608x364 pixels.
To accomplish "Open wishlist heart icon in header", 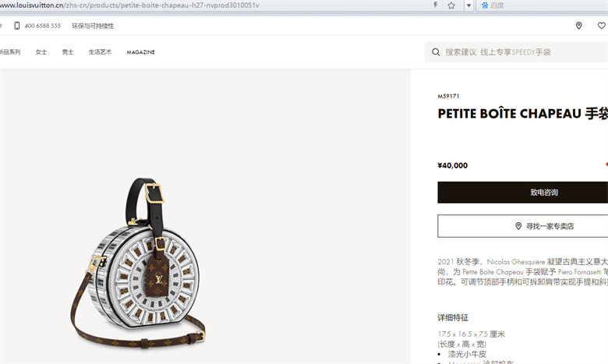I will click(x=602, y=26).
